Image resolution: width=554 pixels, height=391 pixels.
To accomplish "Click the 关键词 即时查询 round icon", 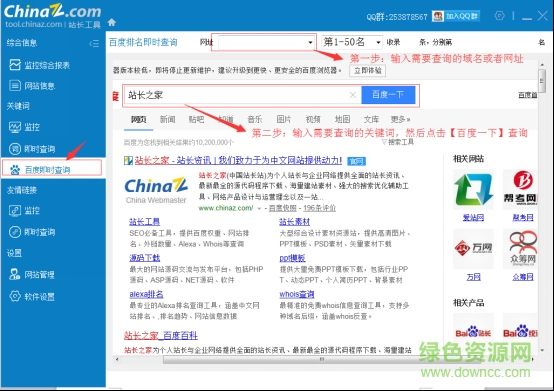I will click(x=15, y=149).
